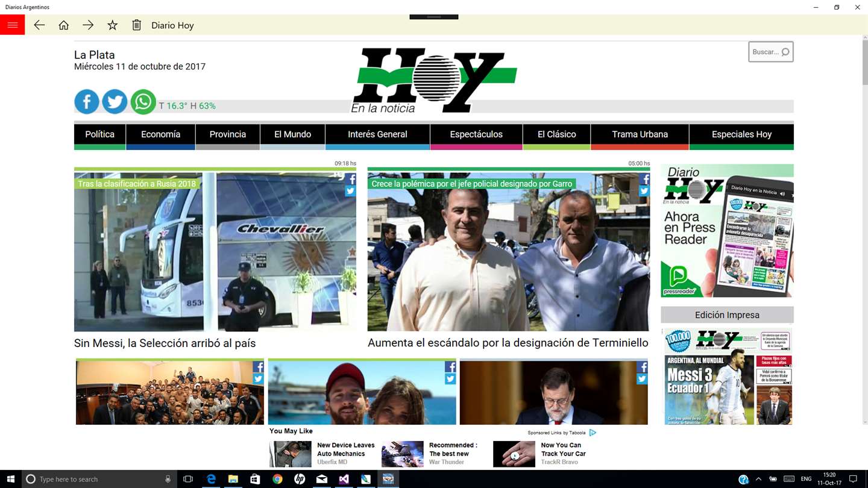
Task: Go back with the left arrow
Action: (39, 25)
